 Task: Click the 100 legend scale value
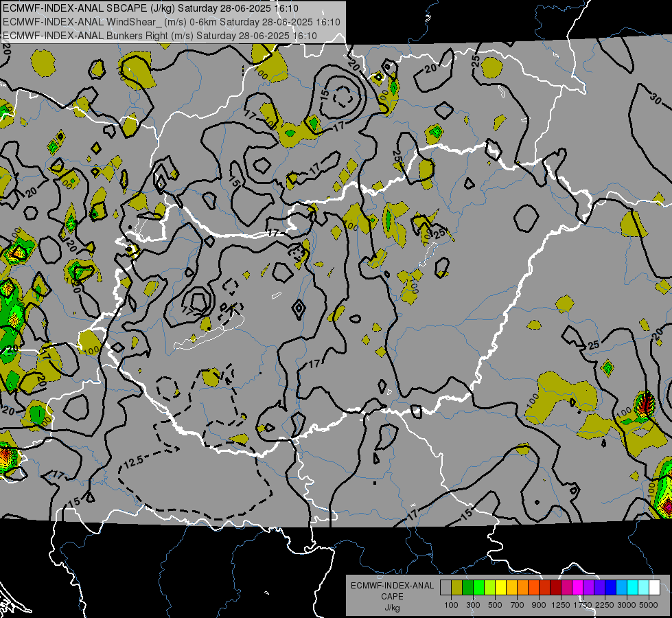coord(451,605)
